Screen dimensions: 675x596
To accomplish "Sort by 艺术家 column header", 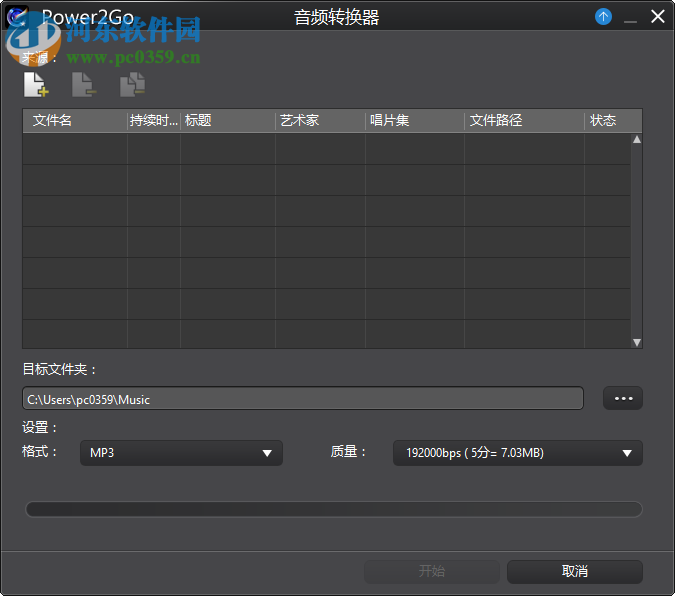I will (321, 121).
